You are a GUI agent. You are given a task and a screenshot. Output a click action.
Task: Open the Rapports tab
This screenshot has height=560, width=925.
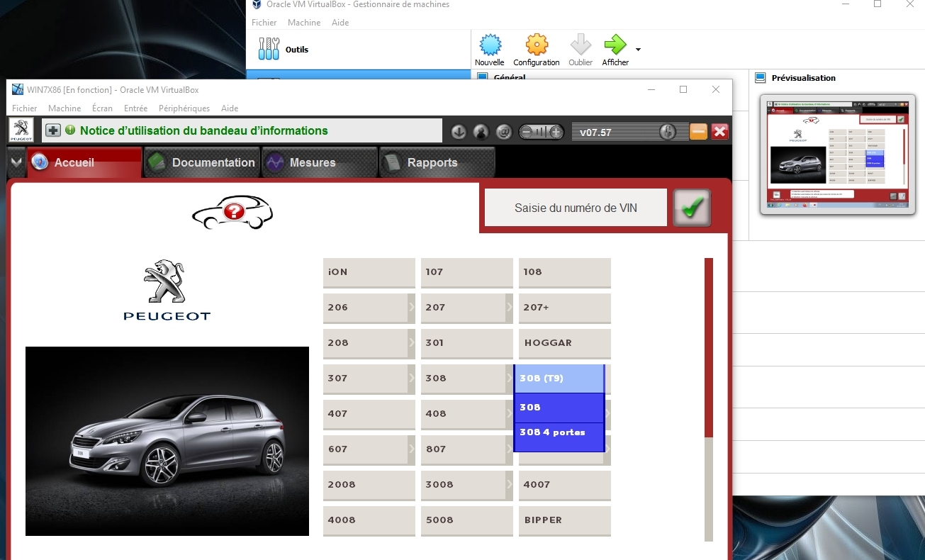pos(437,162)
